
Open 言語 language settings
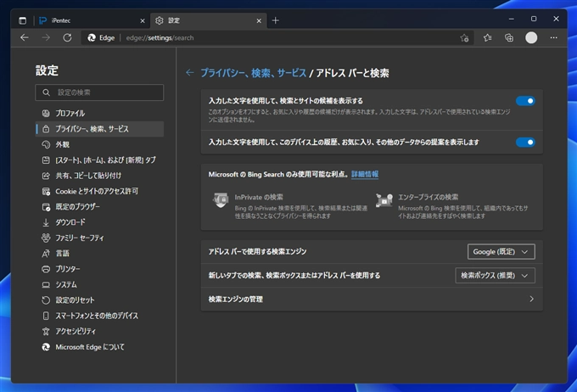[x=99, y=254]
